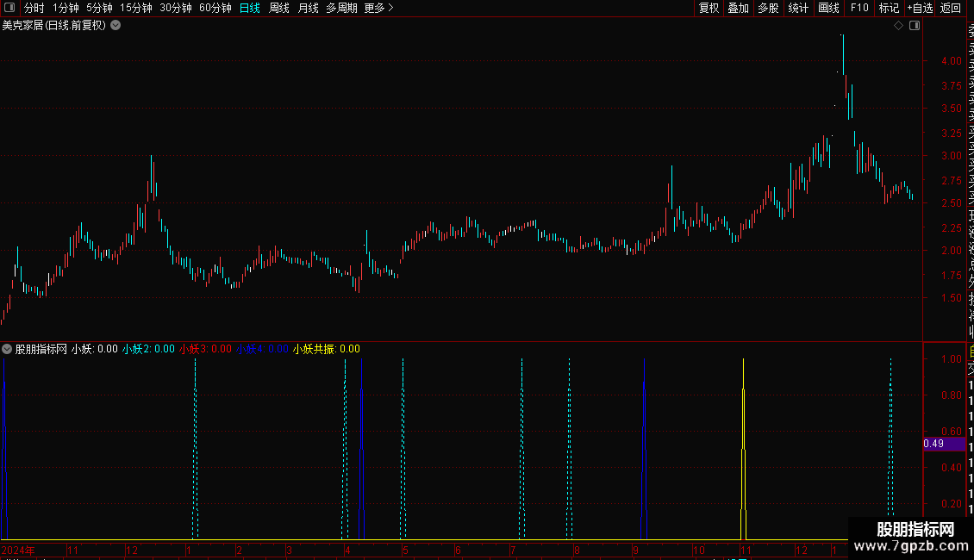Image resolution: width=974 pixels, height=560 pixels.
Task: Click the 标记 mark button
Action: (889, 8)
